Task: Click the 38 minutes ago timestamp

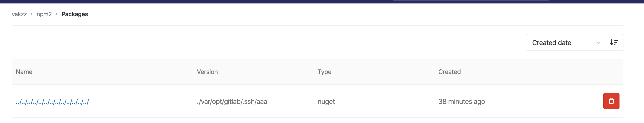Action: coord(461,101)
